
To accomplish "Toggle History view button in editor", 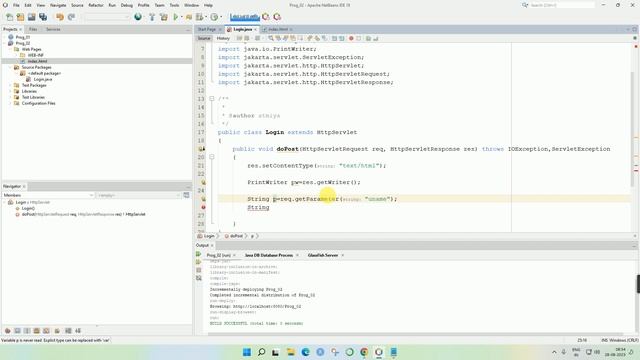I will (223, 38).
